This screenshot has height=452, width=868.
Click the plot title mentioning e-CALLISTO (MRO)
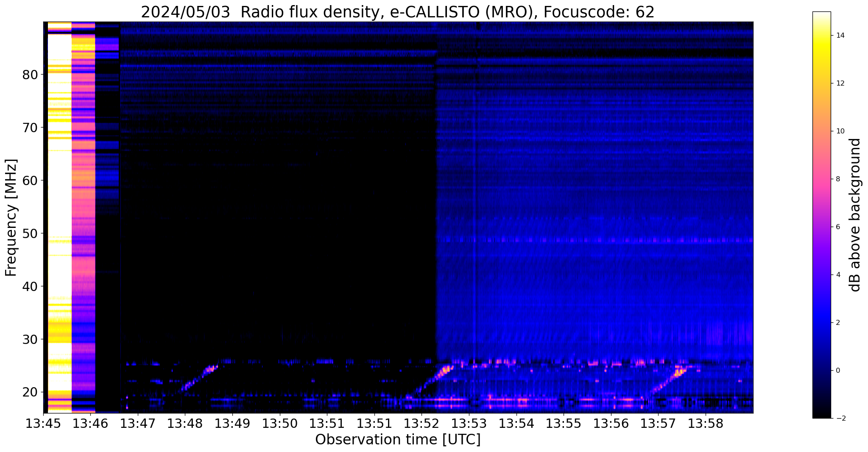click(398, 12)
